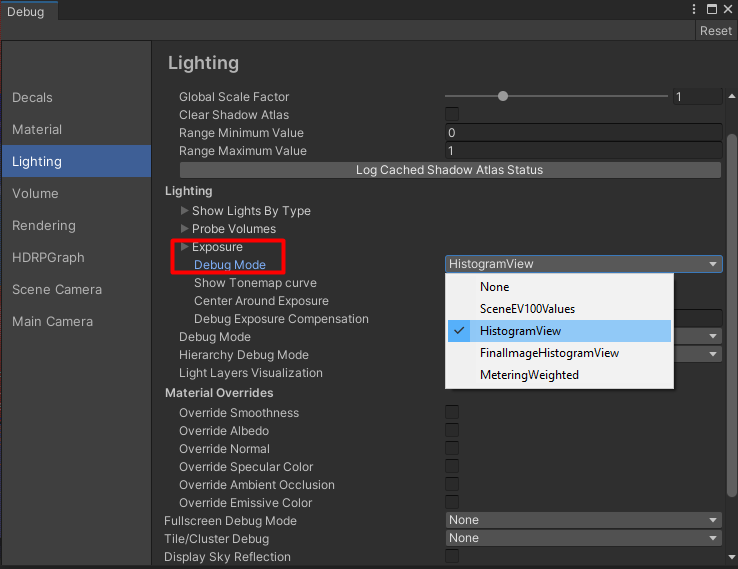Choose None in exposure debug list

click(559, 287)
